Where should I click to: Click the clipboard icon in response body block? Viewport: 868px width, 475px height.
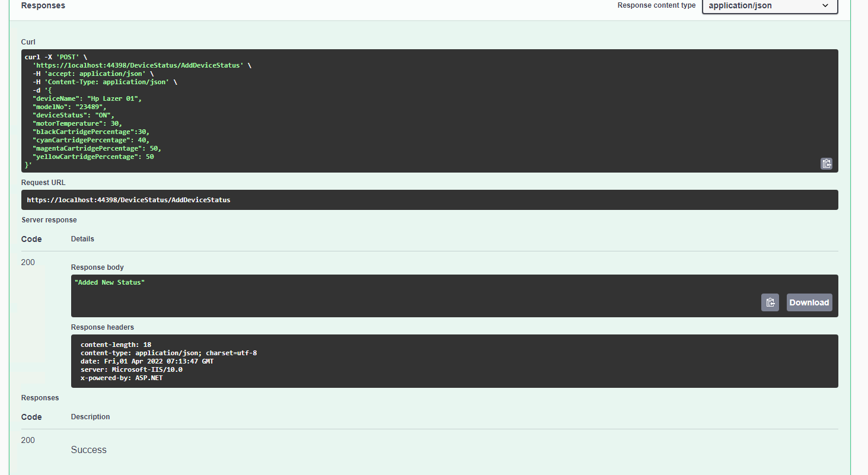[x=770, y=302]
